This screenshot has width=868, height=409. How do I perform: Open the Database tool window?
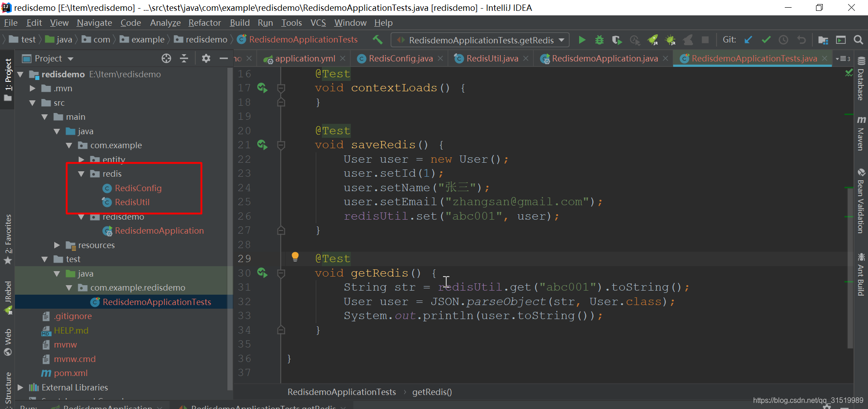click(861, 79)
